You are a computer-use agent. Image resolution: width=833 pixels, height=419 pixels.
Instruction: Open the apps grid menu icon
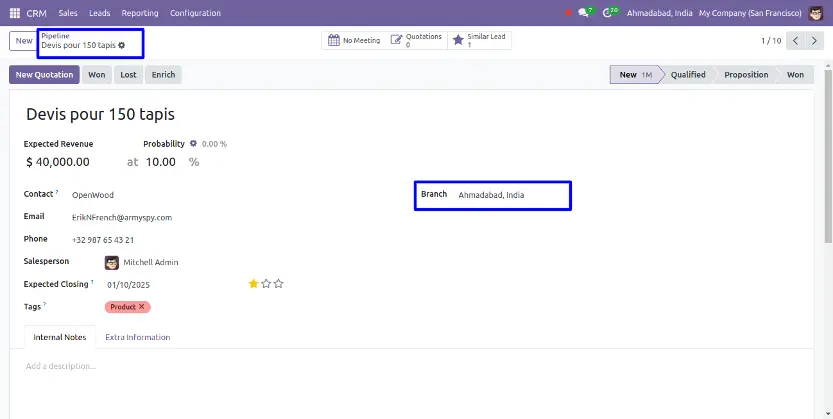[16, 13]
